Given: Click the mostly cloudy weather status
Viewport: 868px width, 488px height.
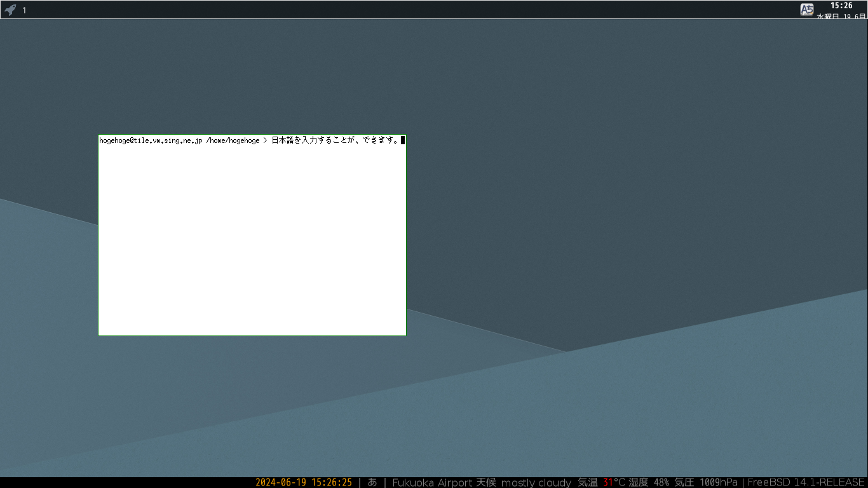Looking at the screenshot, I should click(x=536, y=482).
